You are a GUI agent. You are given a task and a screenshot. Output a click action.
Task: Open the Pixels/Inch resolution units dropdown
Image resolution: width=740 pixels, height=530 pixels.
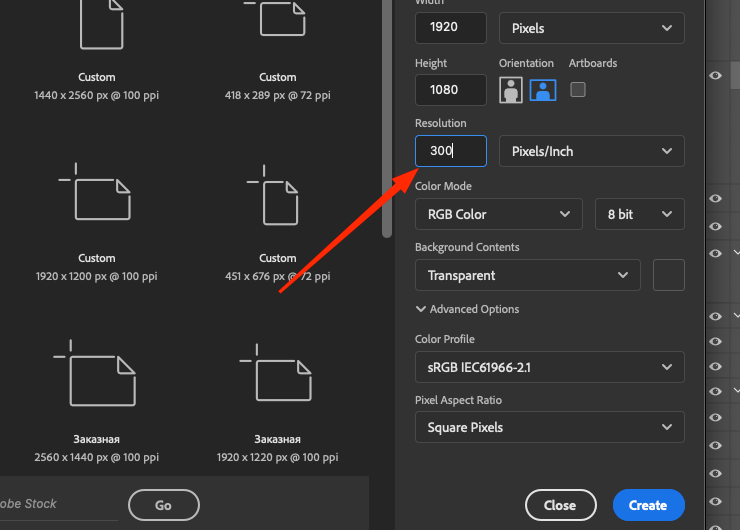592,151
